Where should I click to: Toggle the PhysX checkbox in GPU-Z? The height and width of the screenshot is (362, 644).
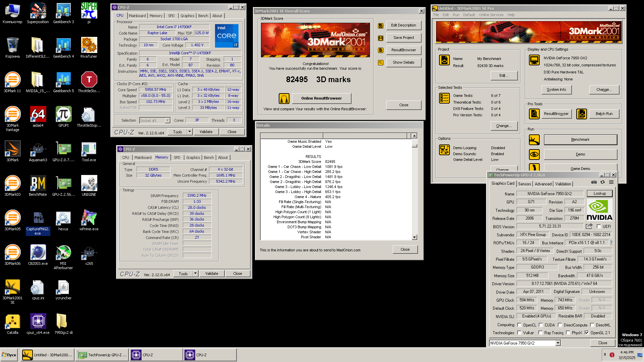click(x=568, y=333)
